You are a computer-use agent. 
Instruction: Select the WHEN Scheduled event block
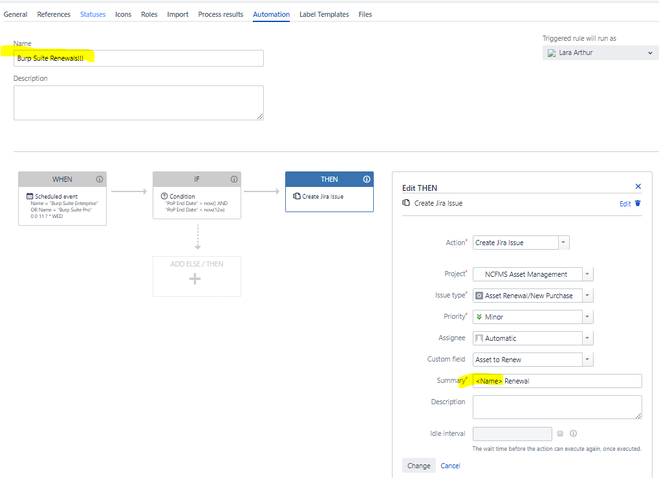pyautogui.click(x=62, y=198)
